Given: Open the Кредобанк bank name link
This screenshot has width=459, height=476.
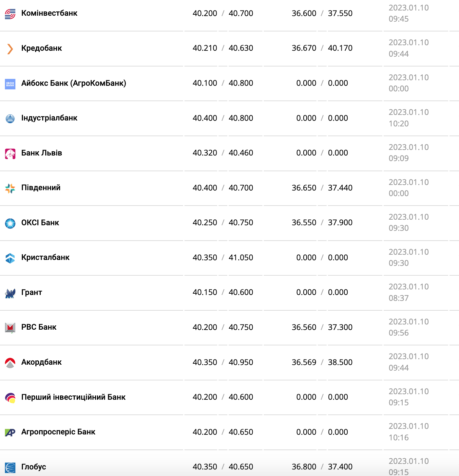Looking at the screenshot, I should coord(42,48).
